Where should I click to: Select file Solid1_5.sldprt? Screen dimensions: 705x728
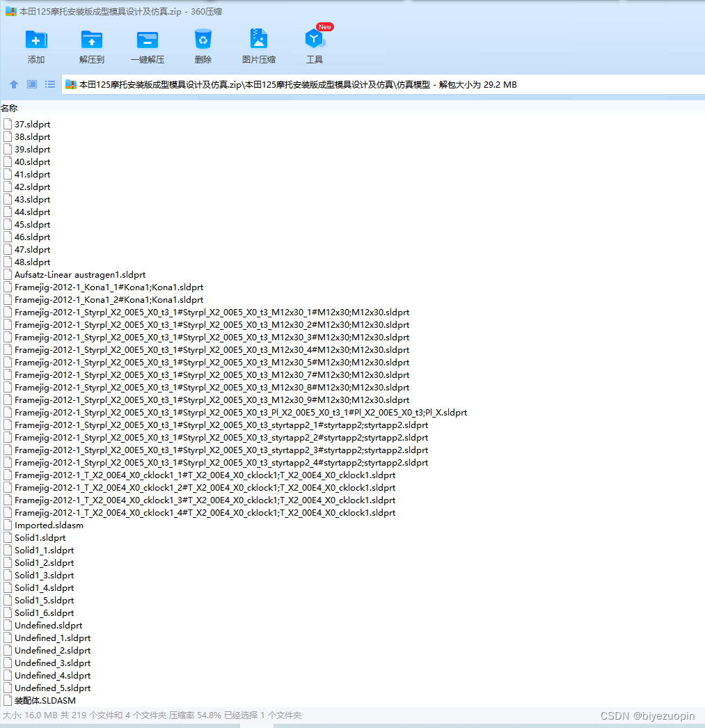[x=44, y=601]
